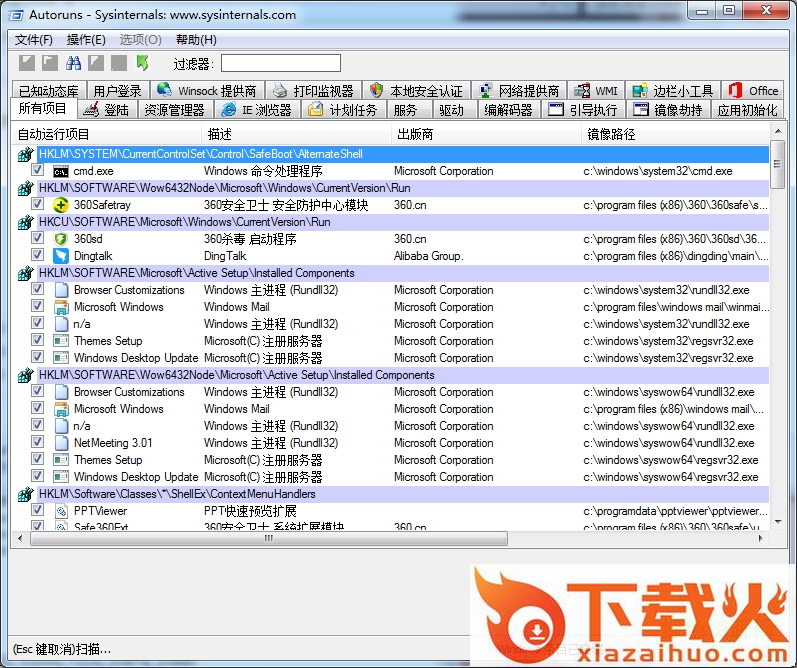This screenshot has height=668, width=797.
Task: Click the vertical scrollbar down arrow
Action: coord(778,522)
